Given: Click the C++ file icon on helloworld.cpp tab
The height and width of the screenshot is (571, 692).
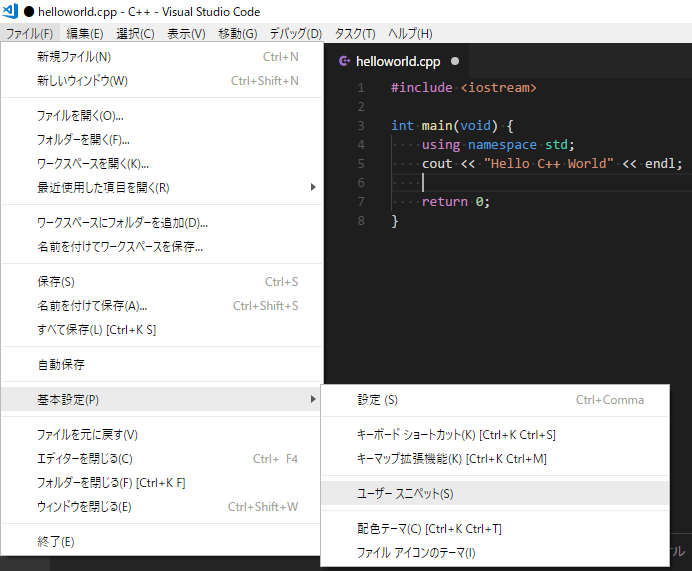Looking at the screenshot, I should tap(345, 61).
